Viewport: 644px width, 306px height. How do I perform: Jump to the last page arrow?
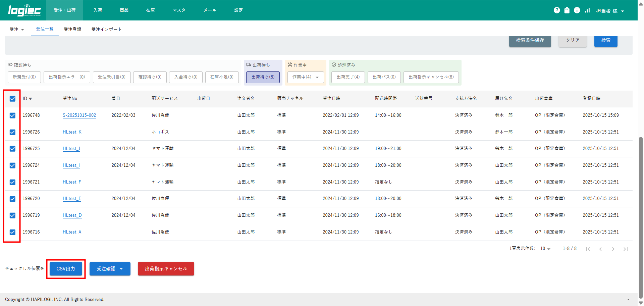point(626,249)
